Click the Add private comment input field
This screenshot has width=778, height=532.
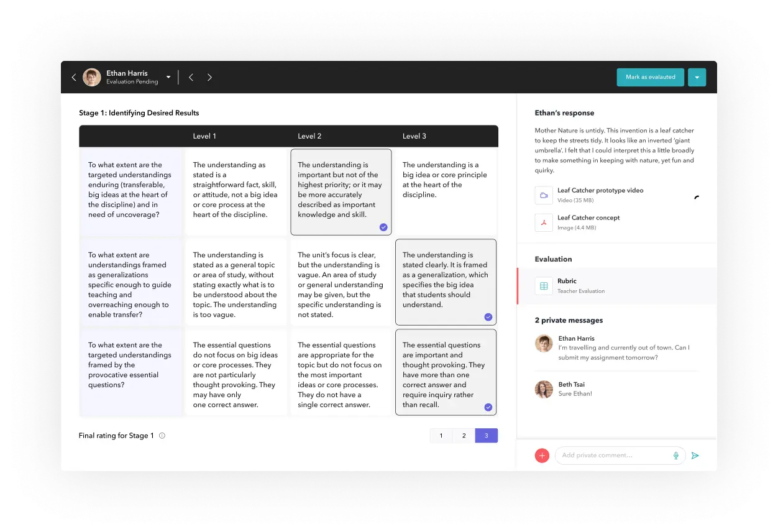(614, 456)
